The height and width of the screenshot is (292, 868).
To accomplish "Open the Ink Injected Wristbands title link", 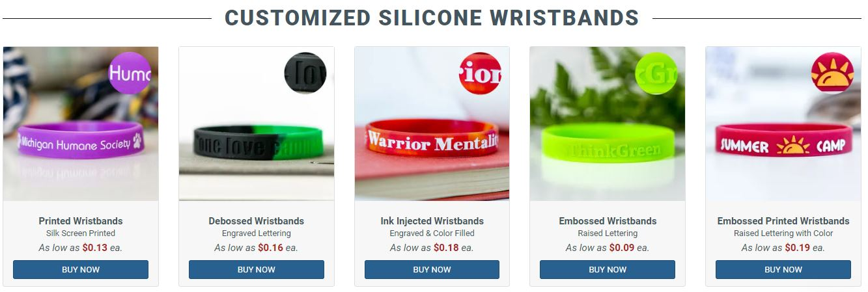I will (x=432, y=221).
